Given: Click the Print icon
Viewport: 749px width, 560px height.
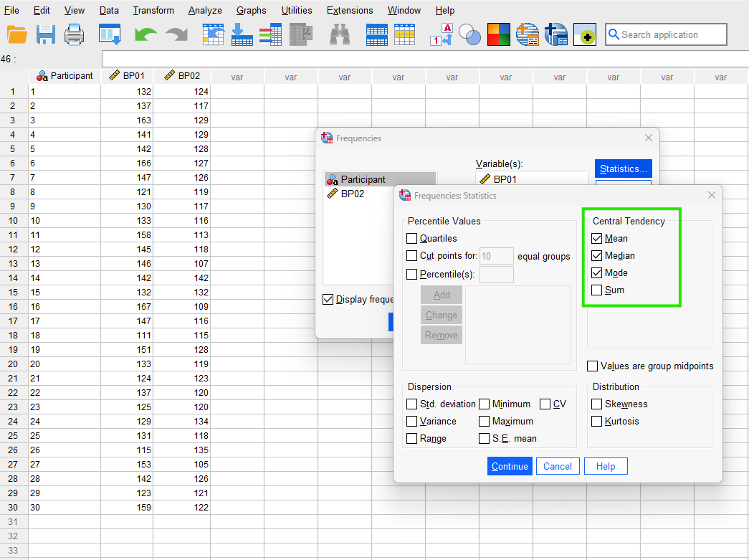Looking at the screenshot, I should 73,34.
